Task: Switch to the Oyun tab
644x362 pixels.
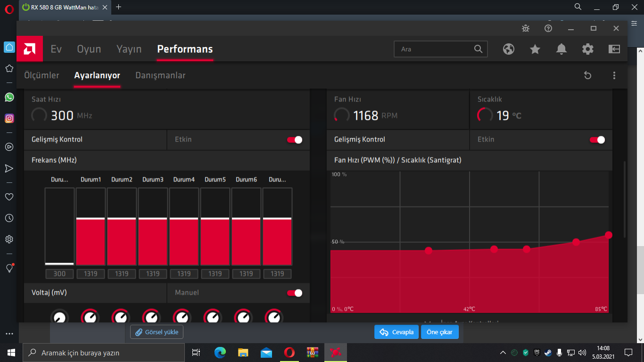Action: point(89,49)
